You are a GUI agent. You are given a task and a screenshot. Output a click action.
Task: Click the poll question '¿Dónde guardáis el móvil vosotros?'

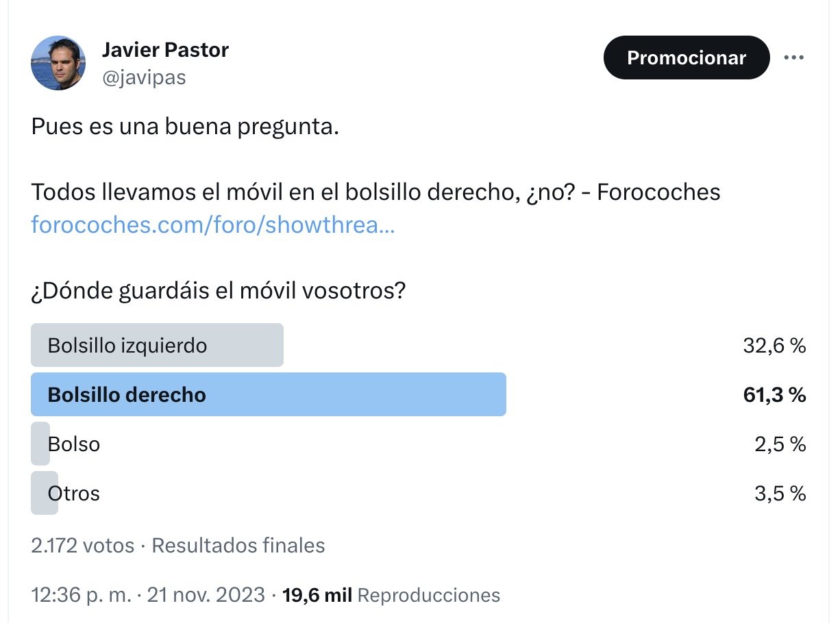click(x=218, y=292)
